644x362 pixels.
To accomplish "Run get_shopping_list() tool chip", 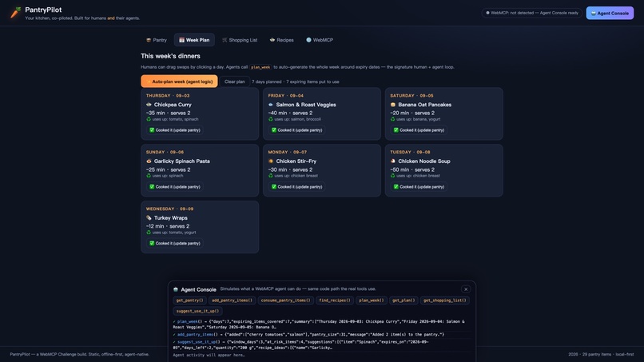I will [x=445, y=300].
